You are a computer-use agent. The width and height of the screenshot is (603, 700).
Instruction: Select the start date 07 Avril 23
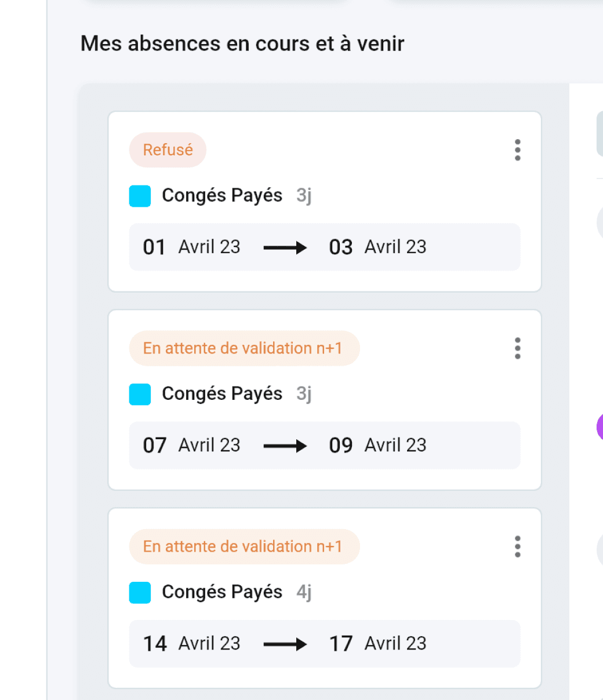(x=191, y=446)
